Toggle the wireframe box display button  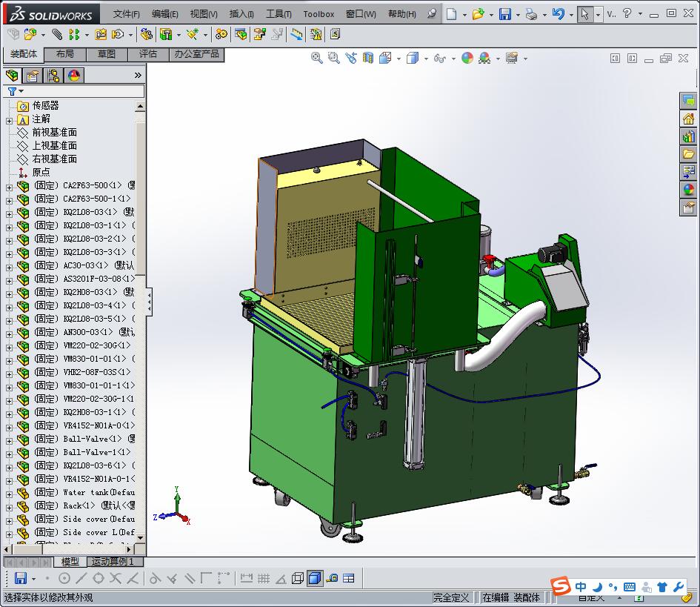coord(298,578)
